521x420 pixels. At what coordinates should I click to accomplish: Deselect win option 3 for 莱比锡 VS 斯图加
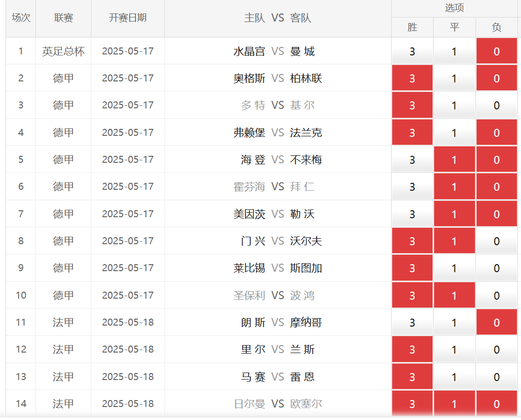click(412, 268)
